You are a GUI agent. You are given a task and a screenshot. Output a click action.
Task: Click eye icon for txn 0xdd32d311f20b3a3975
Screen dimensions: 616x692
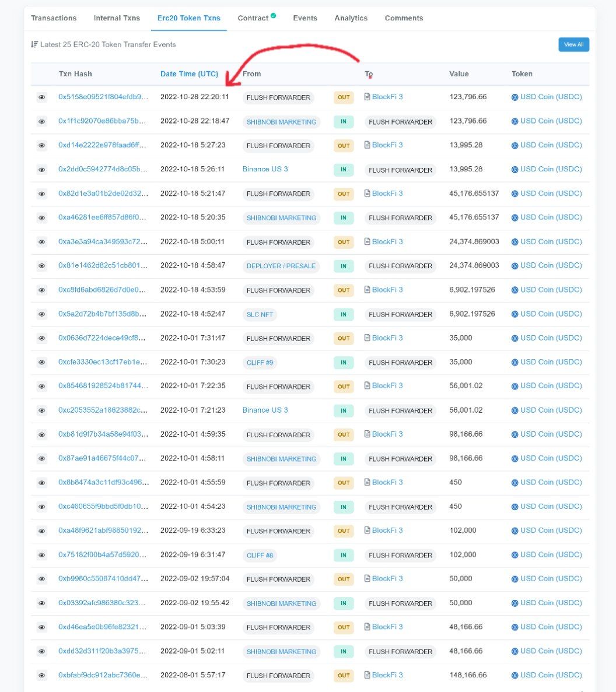pos(42,651)
